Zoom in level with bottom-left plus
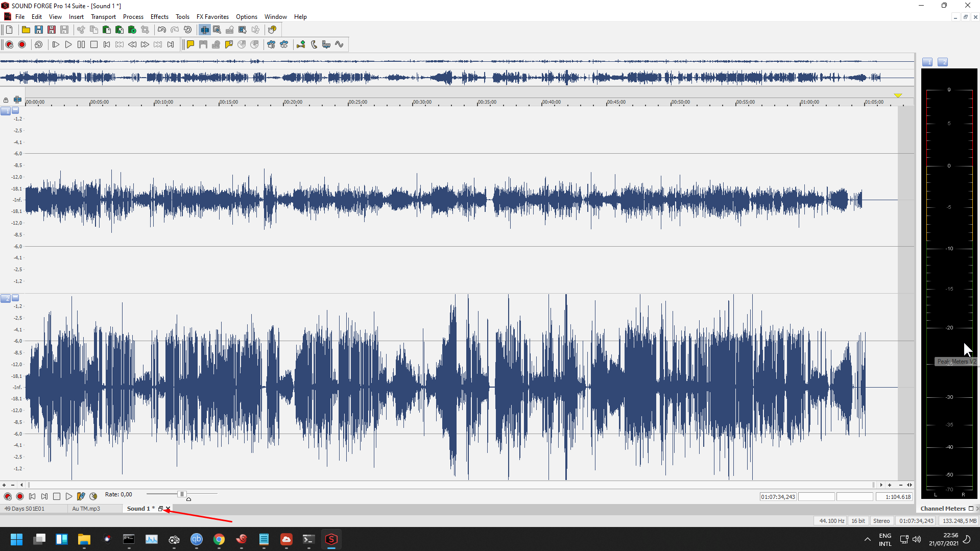The height and width of the screenshot is (551, 980). (4, 485)
